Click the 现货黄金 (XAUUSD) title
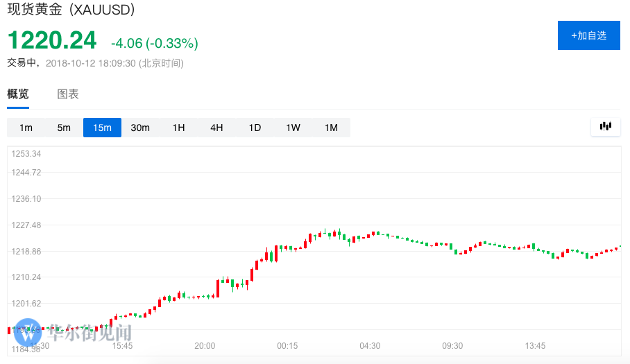Image resolution: width=630 pixels, height=364 pixels. tap(71, 9)
